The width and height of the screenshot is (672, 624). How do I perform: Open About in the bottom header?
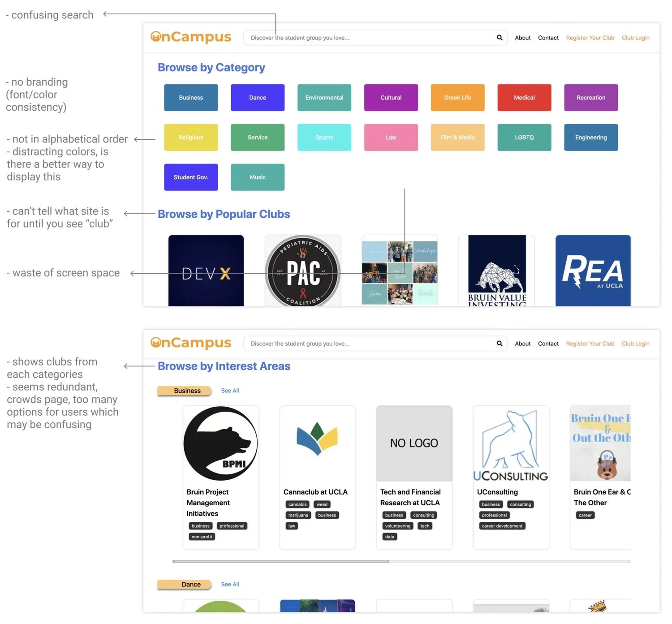pos(523,344)
